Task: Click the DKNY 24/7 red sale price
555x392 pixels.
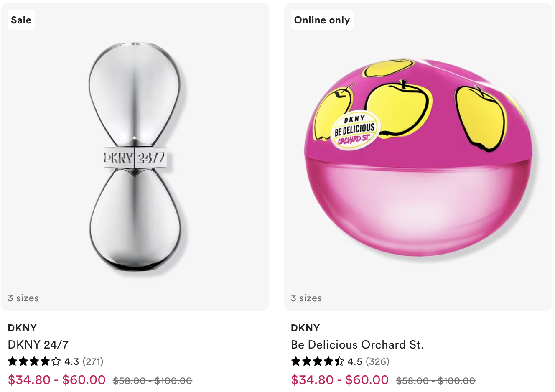Action: click(57, 380)
